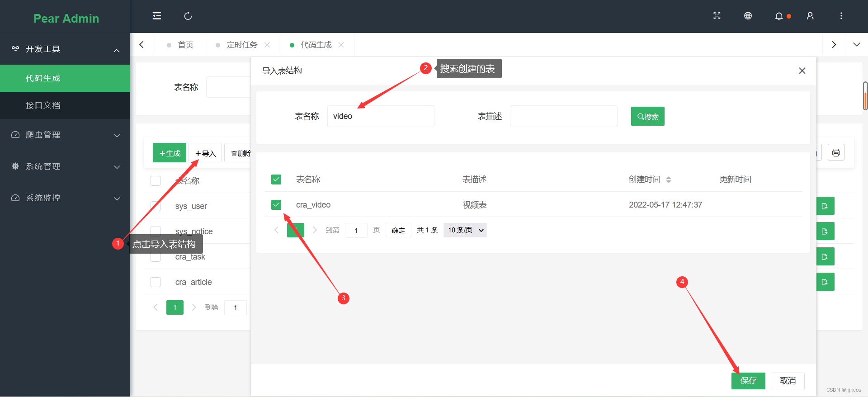Open the user profile icon

[810, 16]
